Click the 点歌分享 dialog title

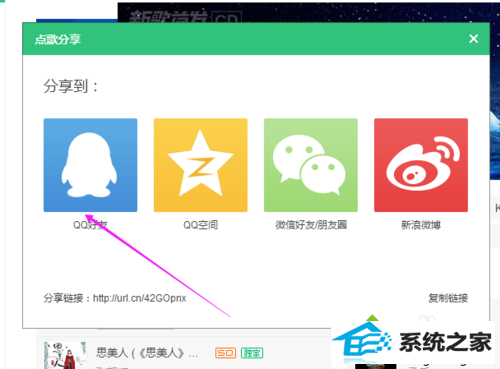coord(58,39)
